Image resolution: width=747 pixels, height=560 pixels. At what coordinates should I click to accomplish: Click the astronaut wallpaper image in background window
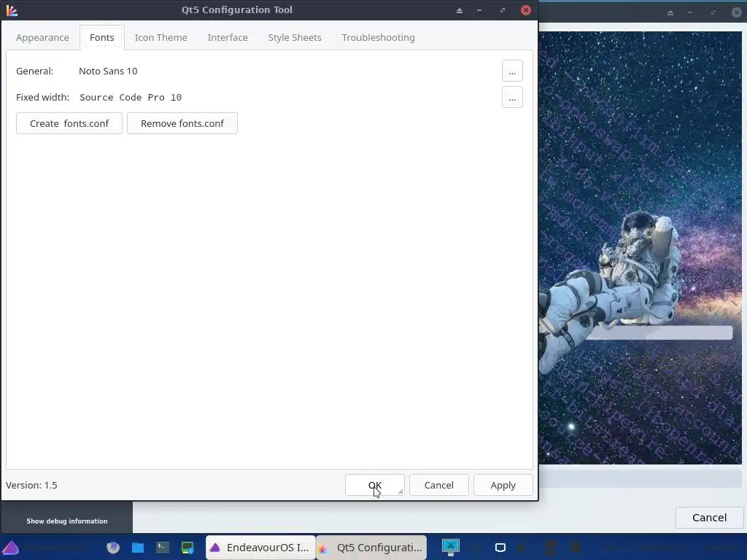pos(640,248)
